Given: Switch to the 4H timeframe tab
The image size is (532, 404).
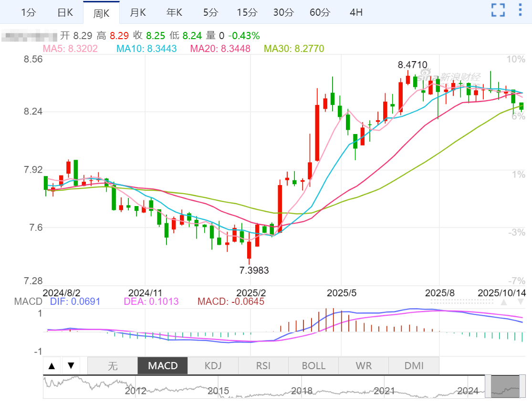Looking at the screenshot, I should coord(356,12).
